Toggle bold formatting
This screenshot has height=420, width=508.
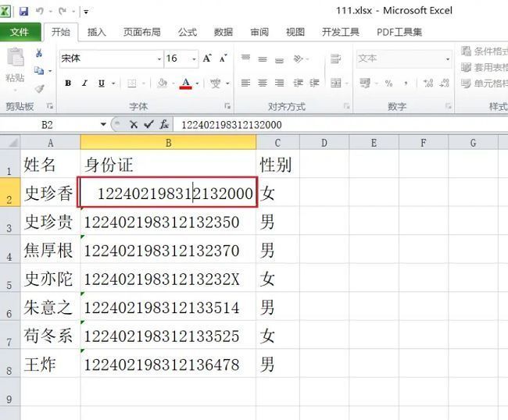68,84
